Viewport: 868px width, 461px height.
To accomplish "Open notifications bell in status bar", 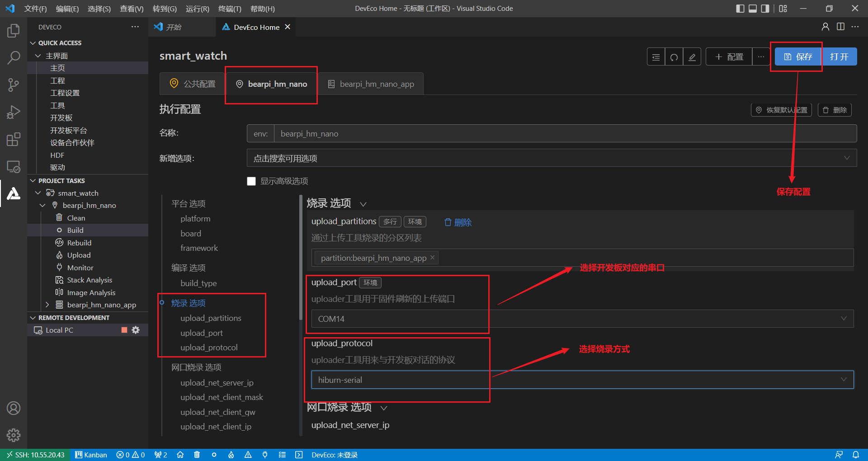I will pos(856,455).
